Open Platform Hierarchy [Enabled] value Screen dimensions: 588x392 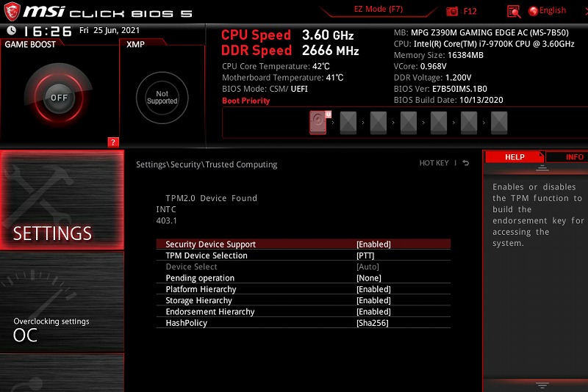point(373,289)
